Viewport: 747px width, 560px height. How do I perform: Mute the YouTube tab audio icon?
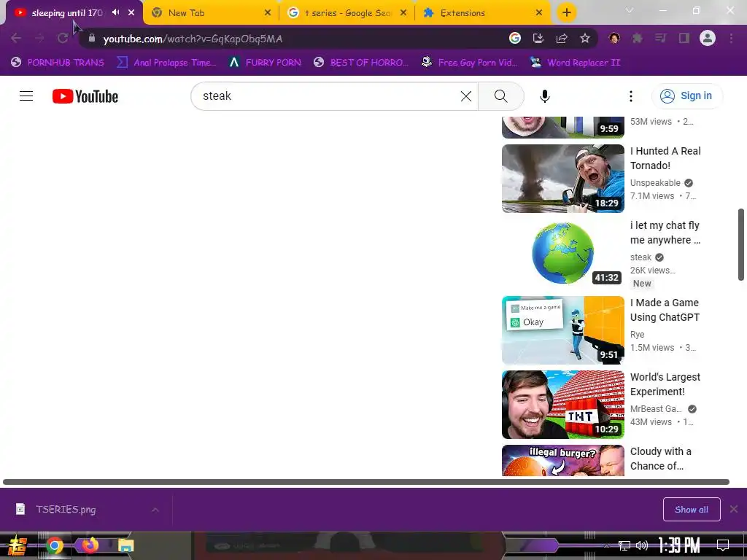pos(116,12)
